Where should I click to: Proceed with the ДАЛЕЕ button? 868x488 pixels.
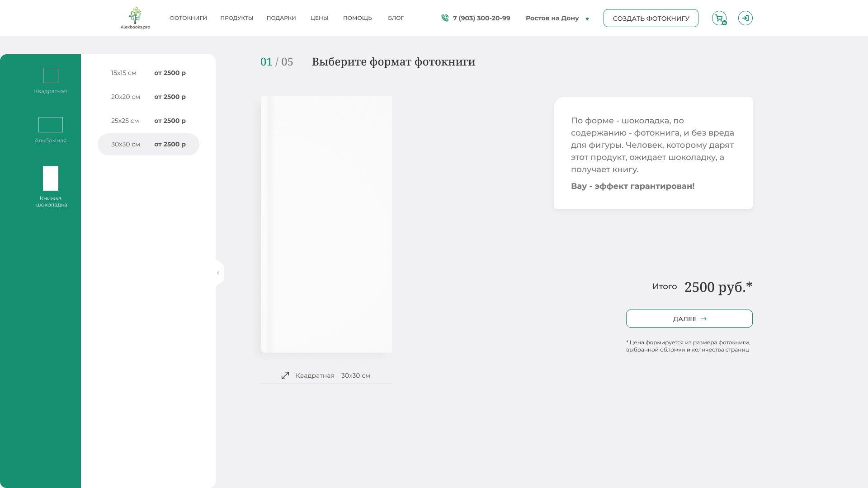[x=689, y=319]
